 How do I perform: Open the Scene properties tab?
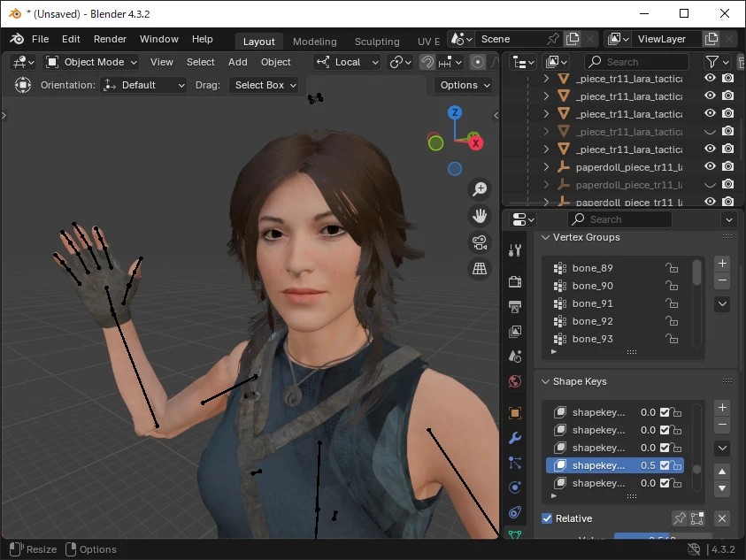click(515, 356)
